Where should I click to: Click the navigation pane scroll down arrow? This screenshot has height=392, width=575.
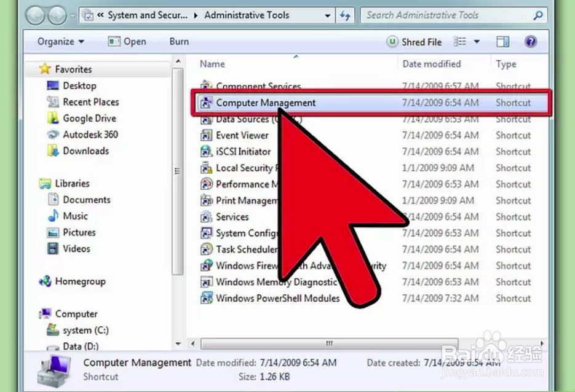[x=178, y=343]
